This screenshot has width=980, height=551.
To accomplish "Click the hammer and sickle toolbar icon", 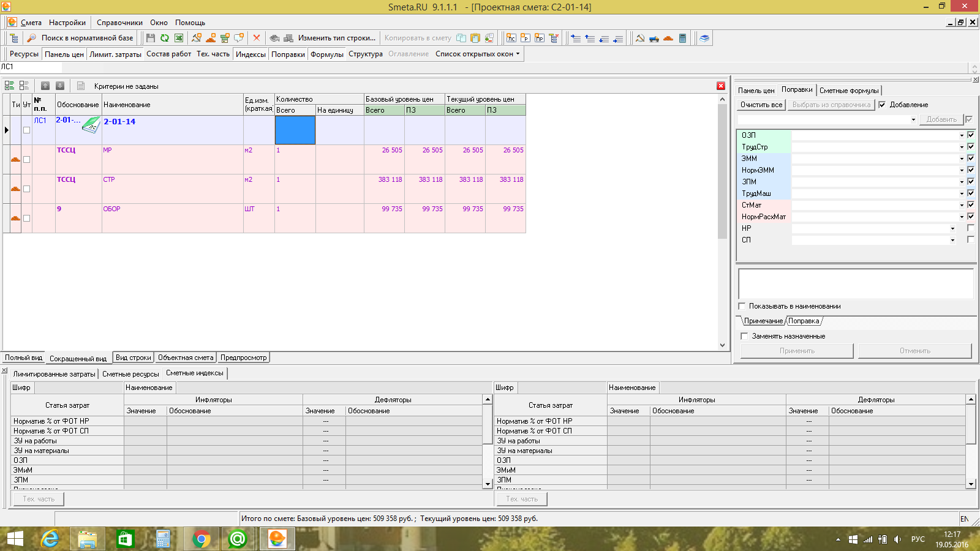I will 640,38.
